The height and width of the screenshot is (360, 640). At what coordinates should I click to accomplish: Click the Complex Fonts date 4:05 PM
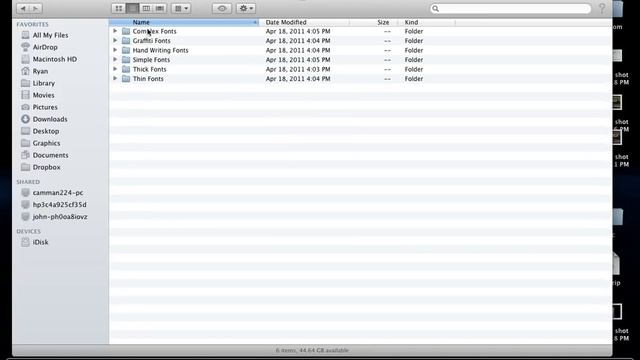coord(298,31)
